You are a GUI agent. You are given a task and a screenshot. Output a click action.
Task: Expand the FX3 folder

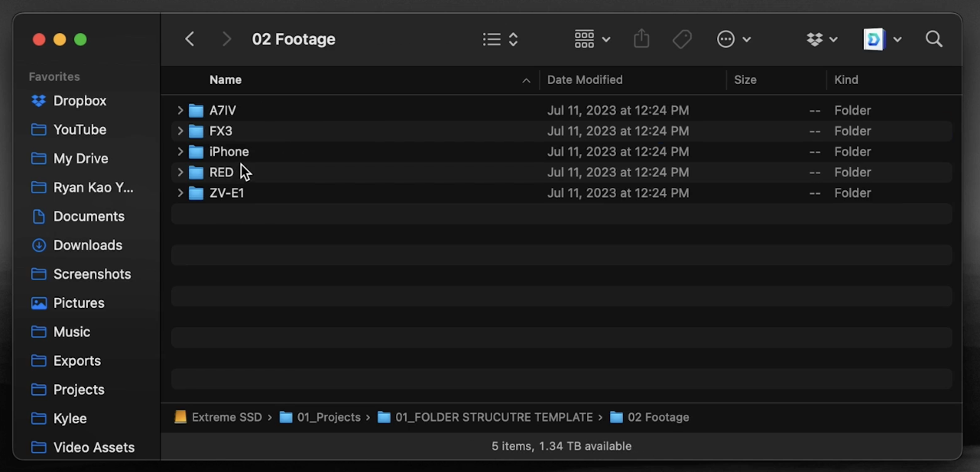(x=180, y=131)
